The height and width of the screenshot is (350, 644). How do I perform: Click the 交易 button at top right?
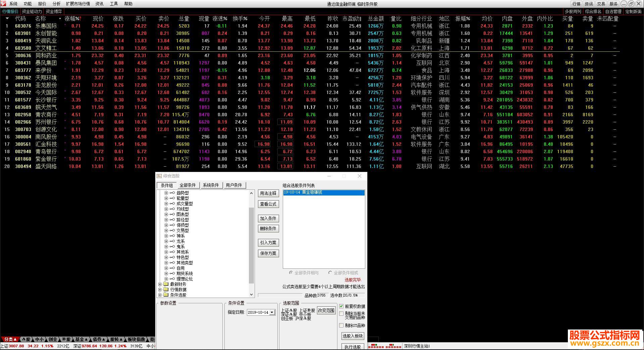601,4
